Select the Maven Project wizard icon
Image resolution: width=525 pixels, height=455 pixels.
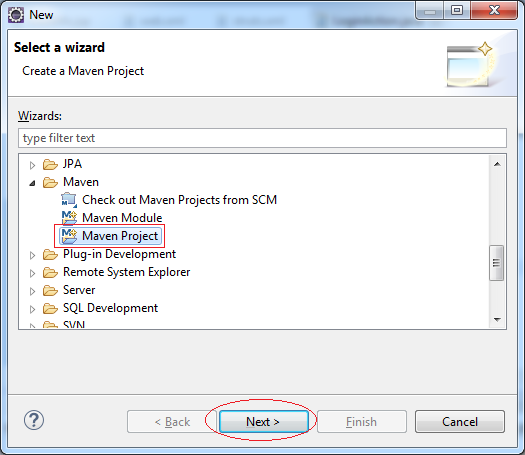point(69,236)
